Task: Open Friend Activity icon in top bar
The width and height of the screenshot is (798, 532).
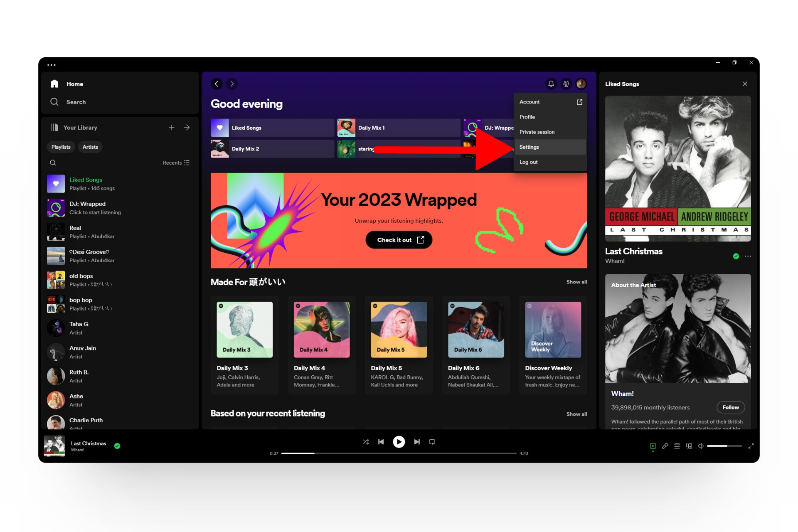Action: coord(566,84)
